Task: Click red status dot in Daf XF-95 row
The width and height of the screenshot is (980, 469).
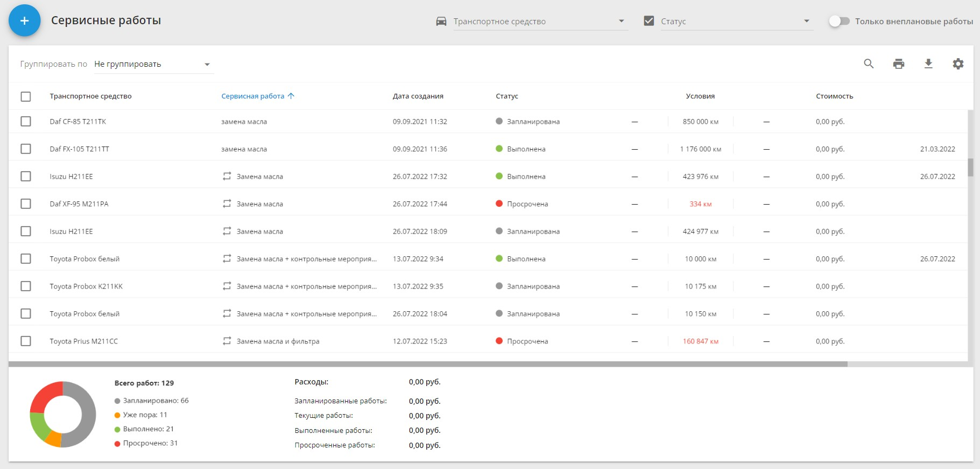Action: point(499,204)
